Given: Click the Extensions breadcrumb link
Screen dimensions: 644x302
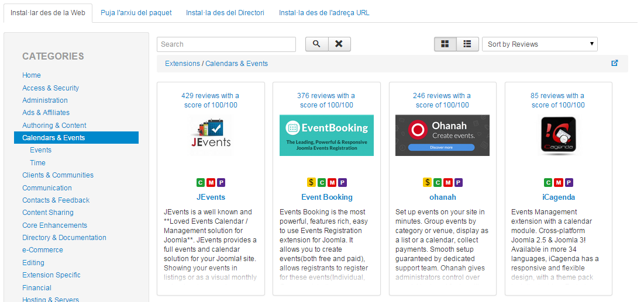Looking at the screenshot, I should [x=182, y=64].
